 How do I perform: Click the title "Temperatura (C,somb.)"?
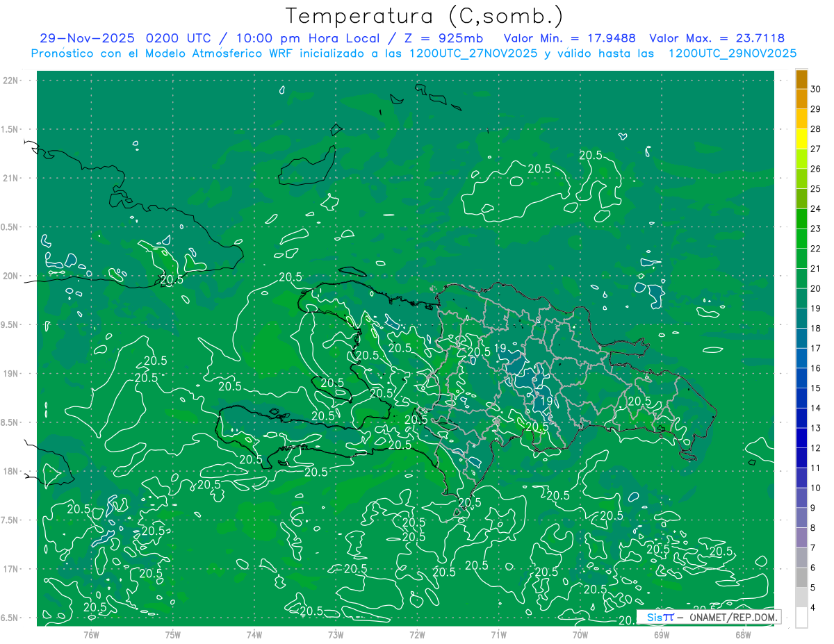point(425,16)
